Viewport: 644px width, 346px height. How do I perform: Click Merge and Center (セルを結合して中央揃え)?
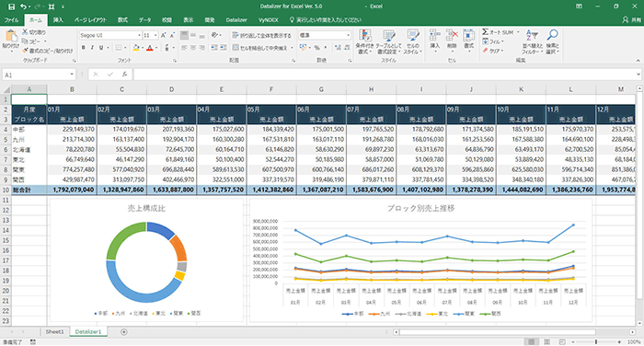[x=260, y=48]
